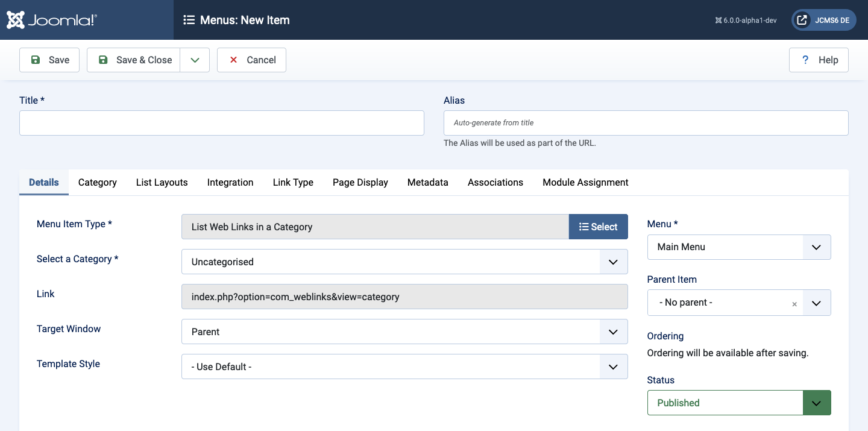The height and width of the screenshot is (431, 868).
Task: Click into the Title input field
Action: tap(222, 123)
